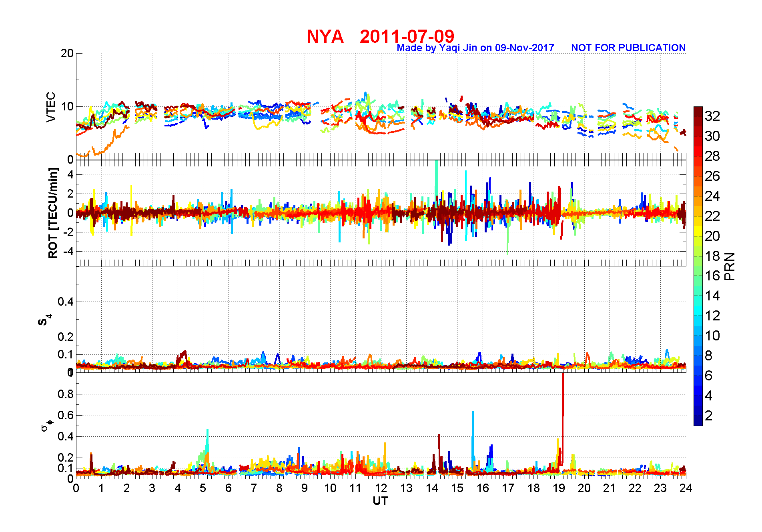Click the "NOT FOR PUBLICATION" notice
The width and height of the screenshot is (762, 532).
click(x=628, y=48)
